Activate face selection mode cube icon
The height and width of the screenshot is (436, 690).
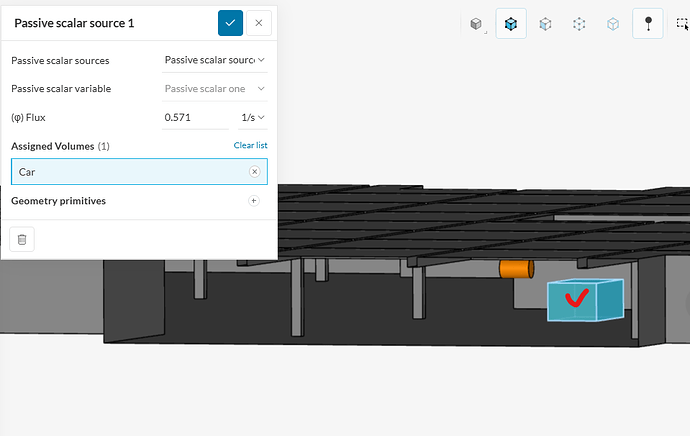(545, 23)
